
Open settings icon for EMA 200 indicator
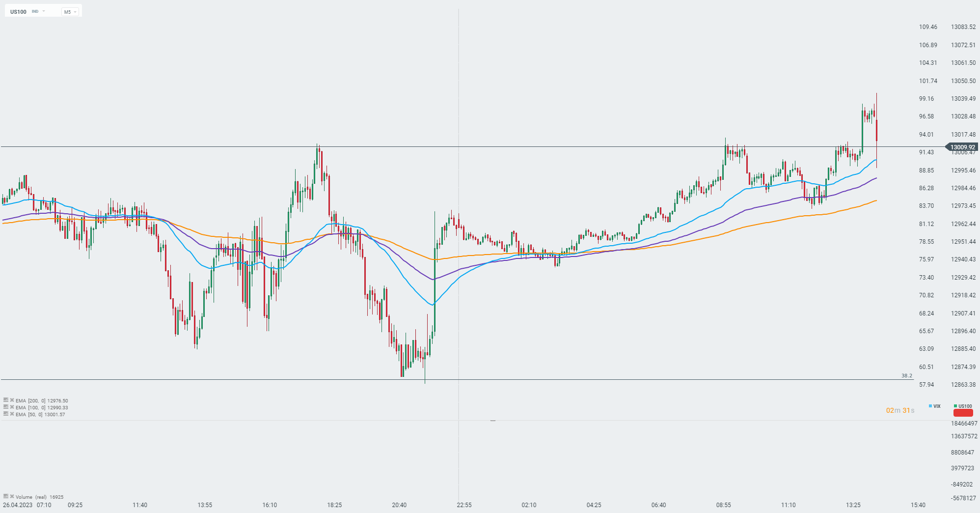click(x=6, y=400)
